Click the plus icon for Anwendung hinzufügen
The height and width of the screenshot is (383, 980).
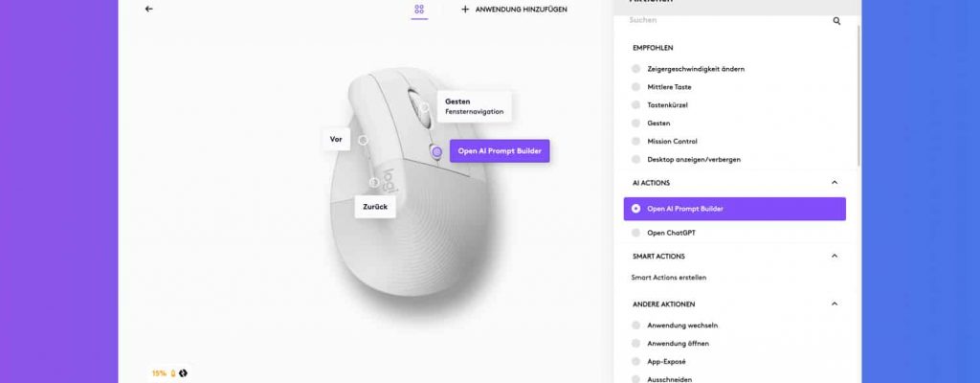(465, 10)
